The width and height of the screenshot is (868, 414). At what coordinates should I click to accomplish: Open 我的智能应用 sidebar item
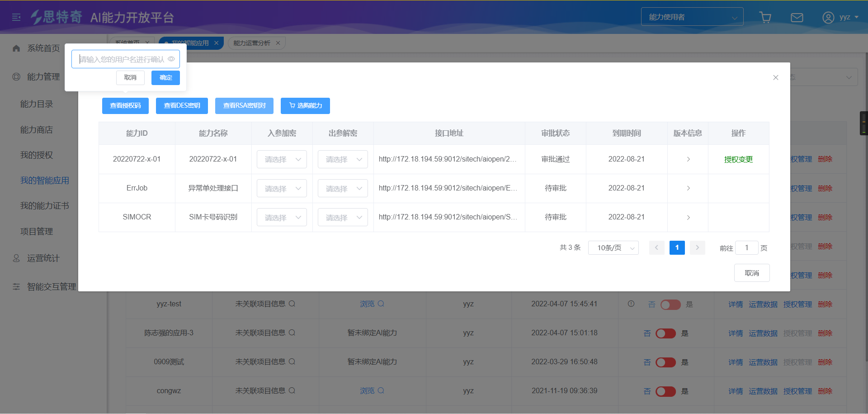coord(45,181)
